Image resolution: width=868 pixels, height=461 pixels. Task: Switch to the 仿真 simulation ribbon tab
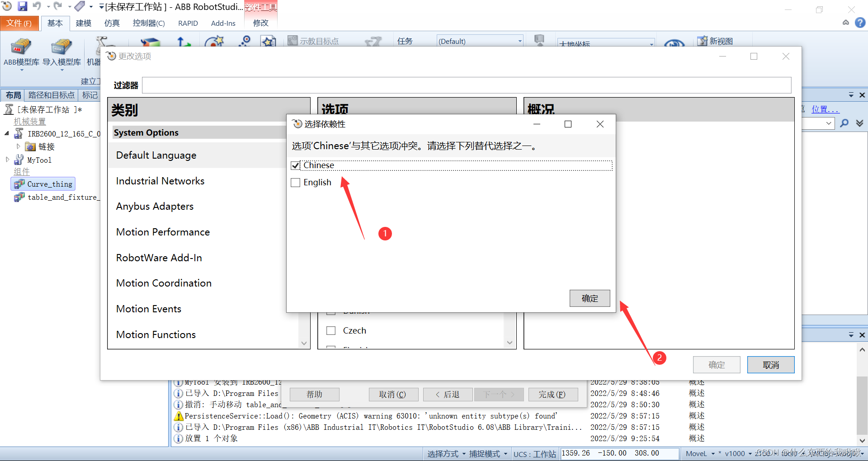(112, 23)
